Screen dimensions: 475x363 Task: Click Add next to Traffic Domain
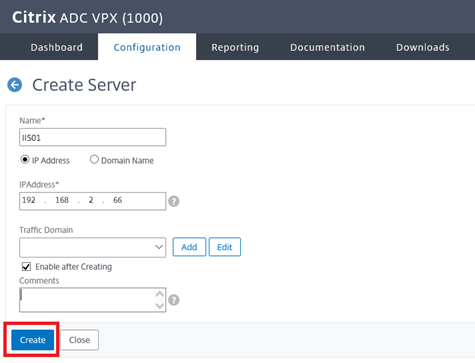[x=189, y=247]
